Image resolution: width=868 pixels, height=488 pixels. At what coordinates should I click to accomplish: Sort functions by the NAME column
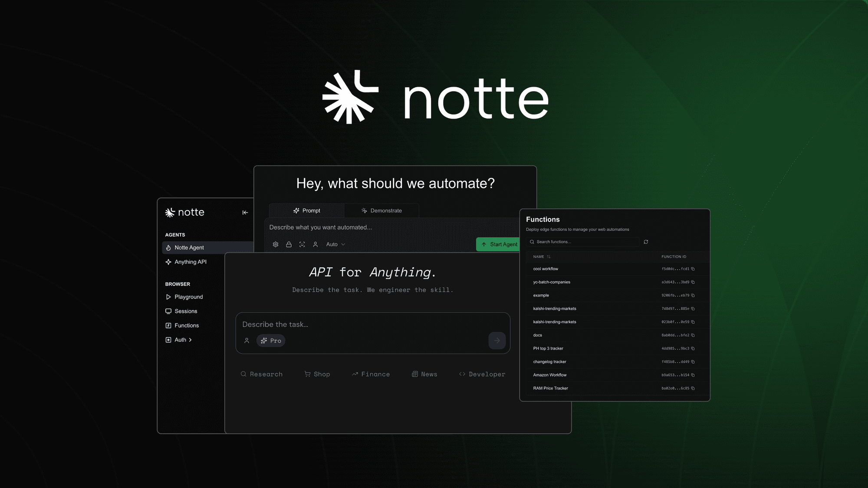point(542,257)
